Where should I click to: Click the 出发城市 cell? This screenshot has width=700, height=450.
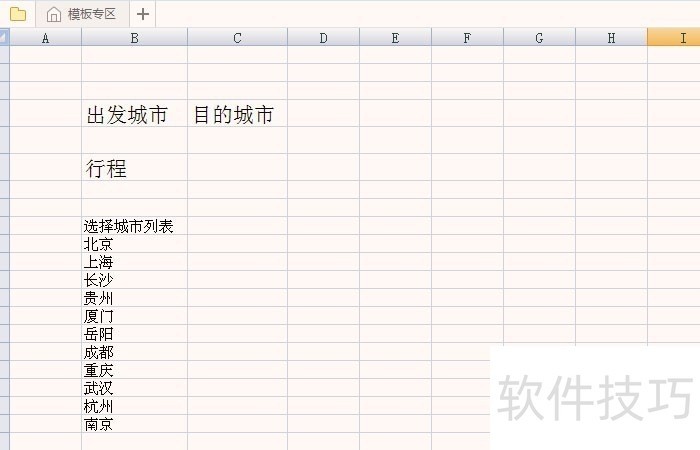(x=128, y=115)
